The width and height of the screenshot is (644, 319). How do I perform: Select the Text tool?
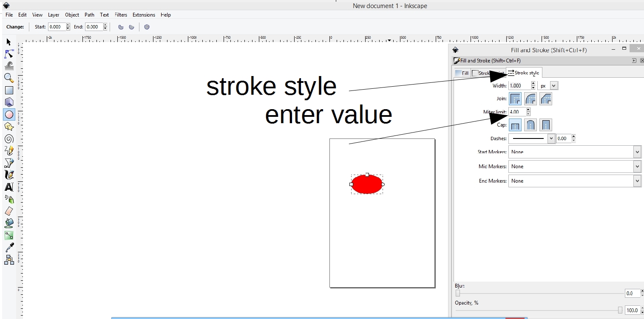pos(9,187)
